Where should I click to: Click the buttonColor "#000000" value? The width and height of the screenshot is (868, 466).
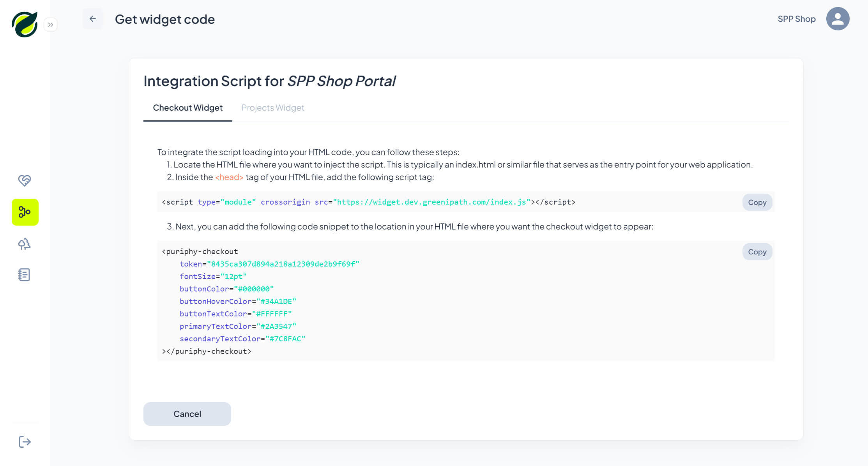(254, 289)
